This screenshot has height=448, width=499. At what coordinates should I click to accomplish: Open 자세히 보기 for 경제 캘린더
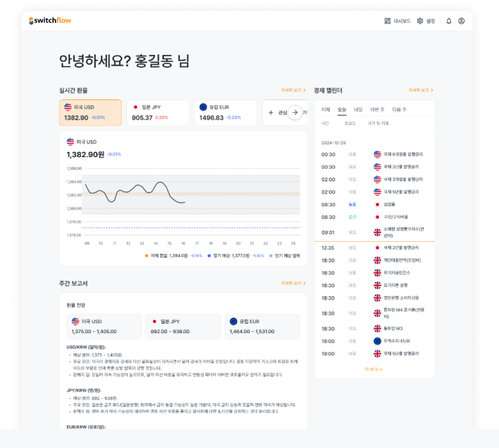tap(420, 91)
